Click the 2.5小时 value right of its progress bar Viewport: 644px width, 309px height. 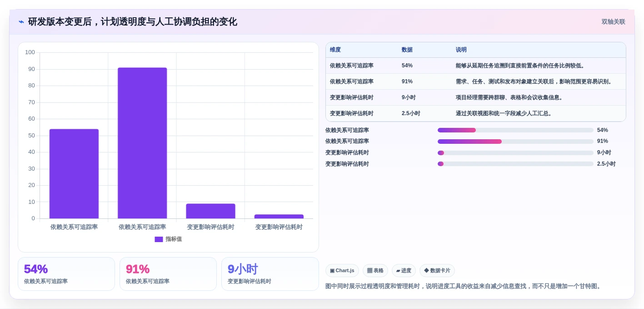coord(606,164)
